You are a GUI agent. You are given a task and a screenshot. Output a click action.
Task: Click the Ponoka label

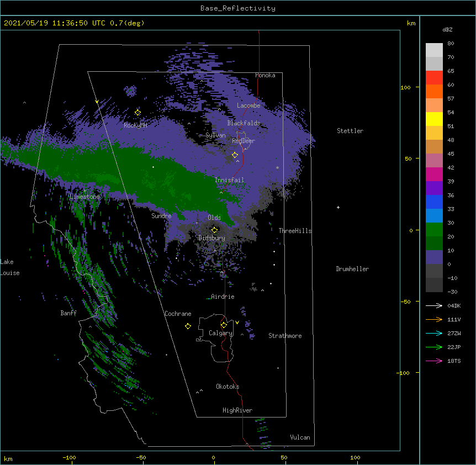click(x=265, y=75)
